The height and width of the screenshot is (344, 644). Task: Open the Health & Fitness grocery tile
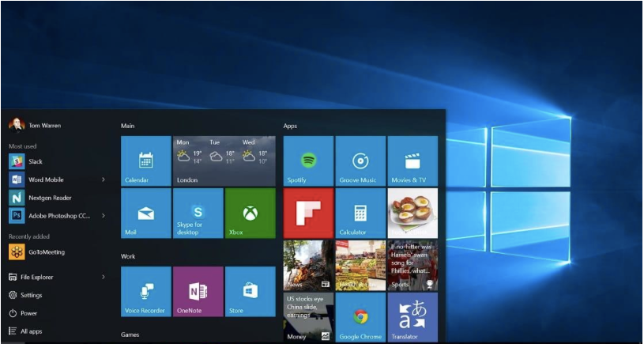coord(360,266)
